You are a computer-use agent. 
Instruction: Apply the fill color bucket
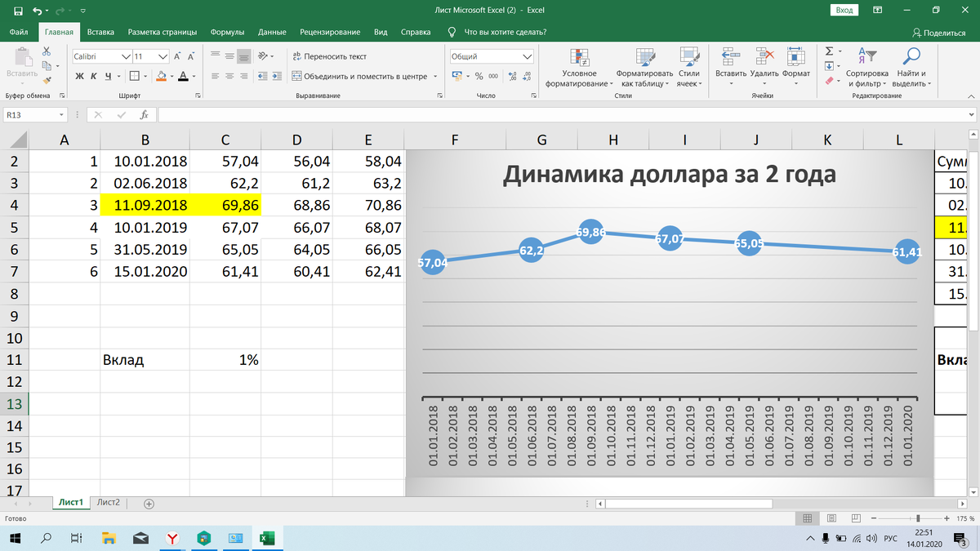pos(160,76)
